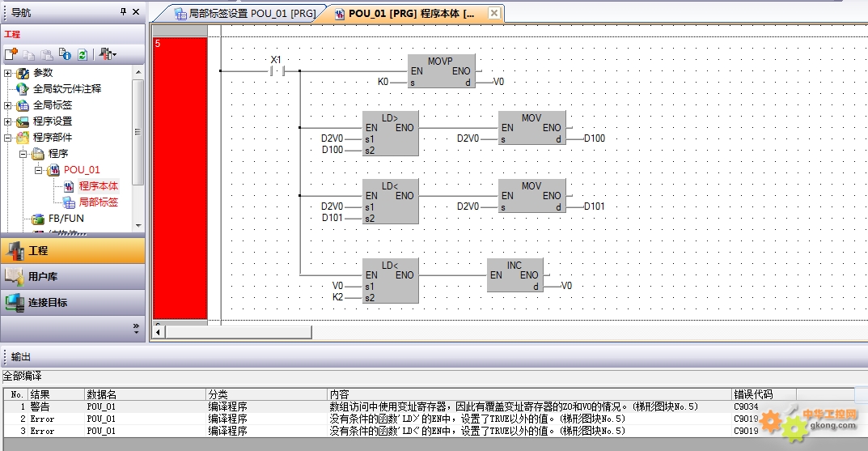Expand the 全局标签 tree node
Viewport: 868px width, 451px height.
click(x=8, y=105)
